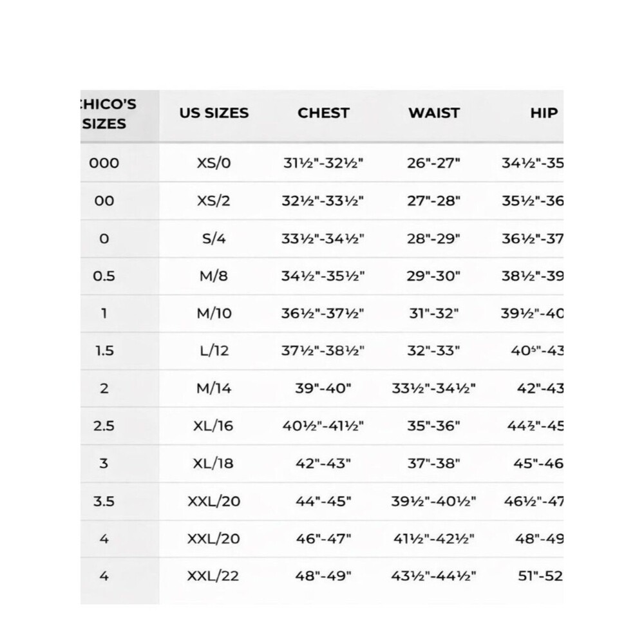Select the S/4 size cell
This screenshot has width=644, height=644.
(214, 239)
